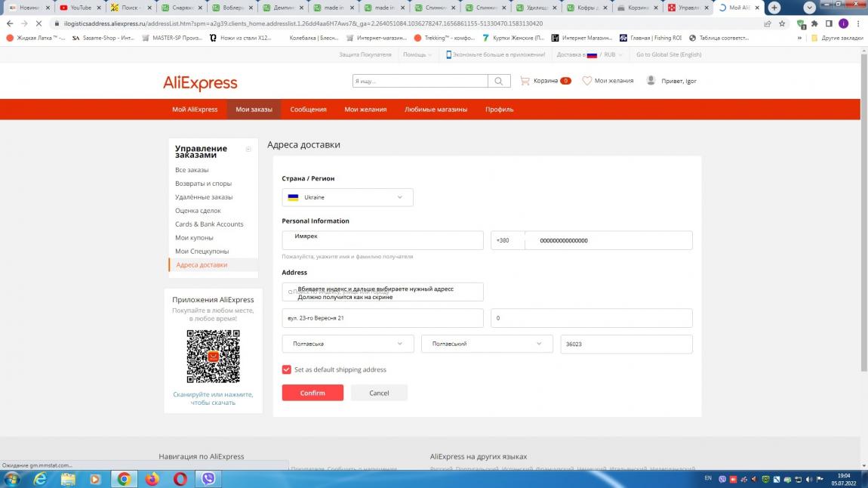Open a new browser tab with plus
Viewport: 868px width, 488px height.
(x=774, y=8)
